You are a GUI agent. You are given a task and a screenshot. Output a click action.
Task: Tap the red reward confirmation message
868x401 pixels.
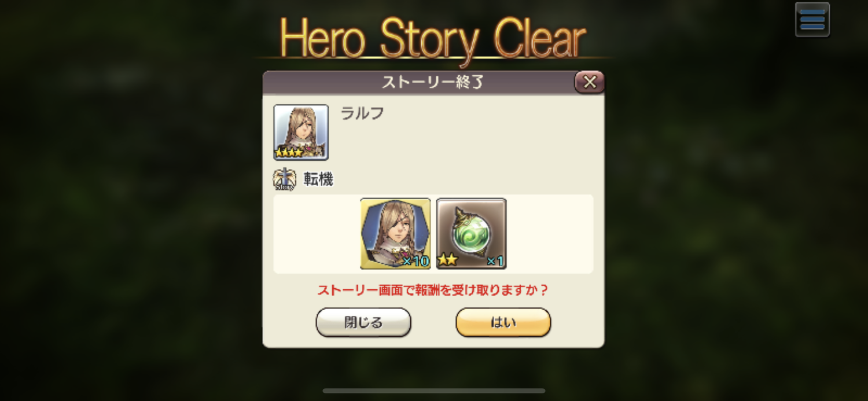pyautogui.click(x=432, y=290)
